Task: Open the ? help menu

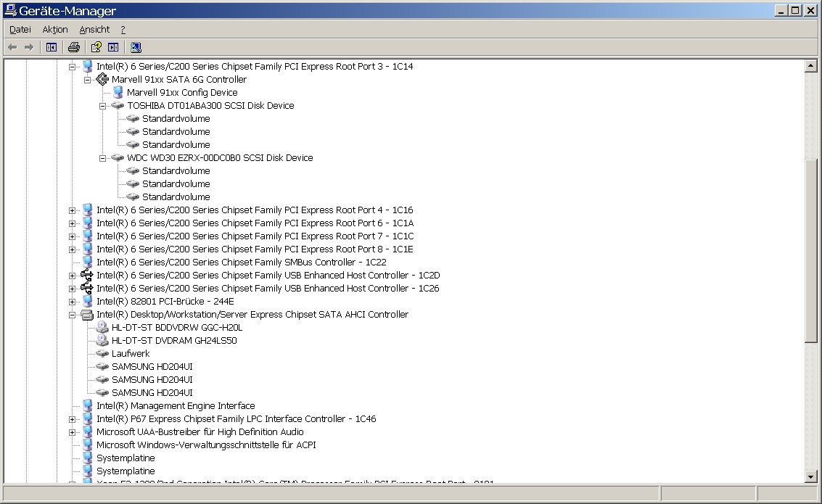Action: (123, 29)
